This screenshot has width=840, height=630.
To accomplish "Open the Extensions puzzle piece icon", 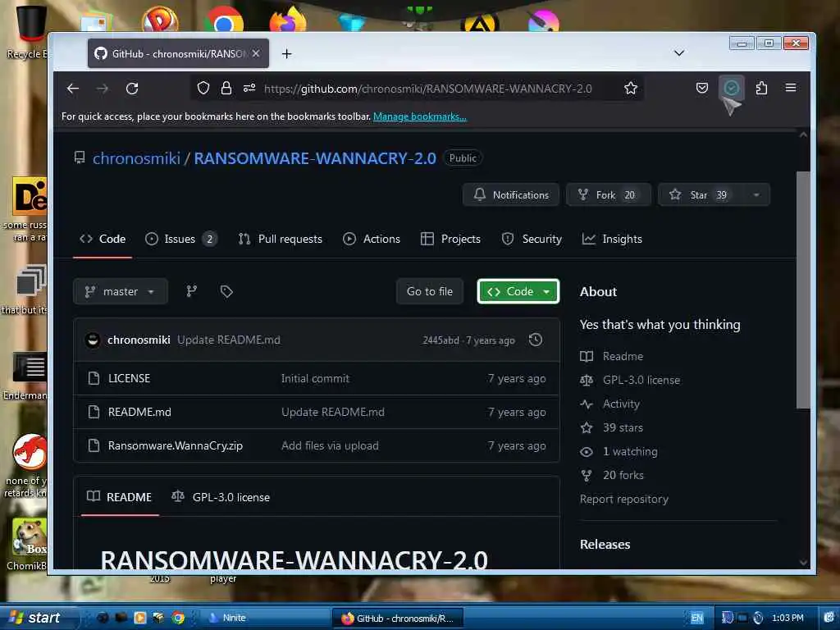I will [x=761, y=88].
